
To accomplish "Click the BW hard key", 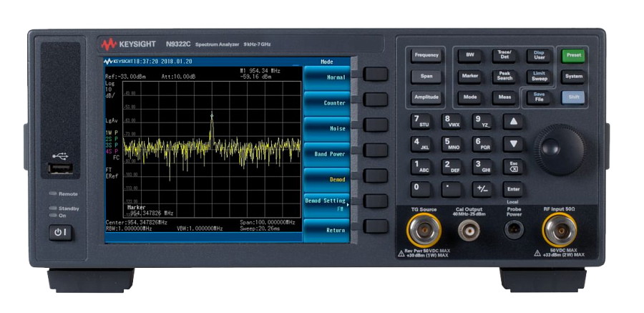I will [x=470, y=56].
